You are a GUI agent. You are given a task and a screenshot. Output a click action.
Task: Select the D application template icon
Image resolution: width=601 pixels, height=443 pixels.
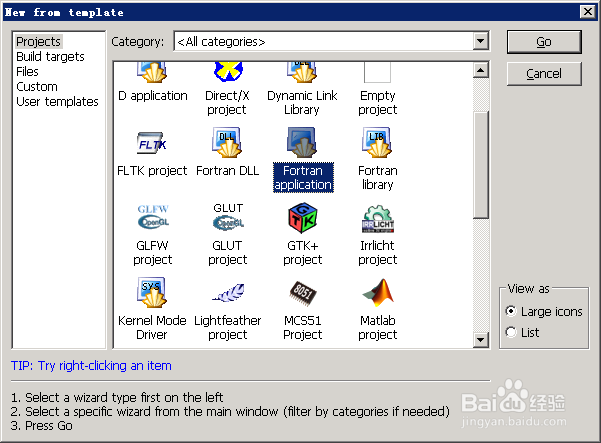tap(153, 72)
